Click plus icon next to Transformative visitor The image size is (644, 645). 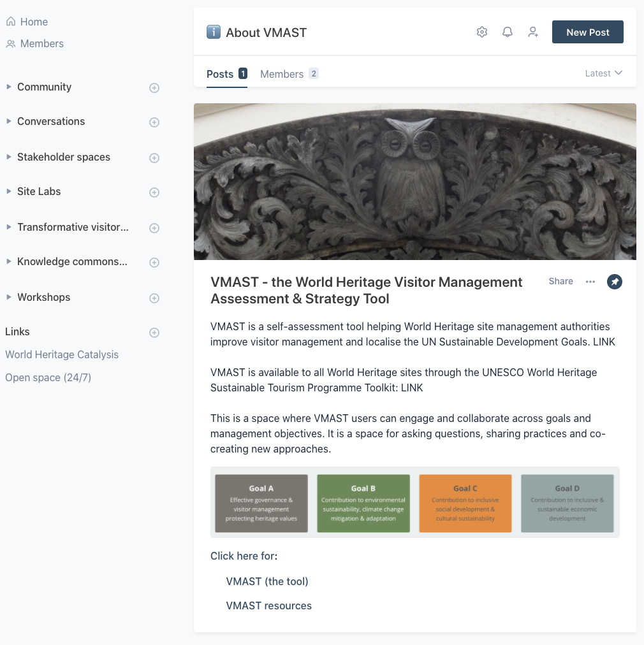154,228
